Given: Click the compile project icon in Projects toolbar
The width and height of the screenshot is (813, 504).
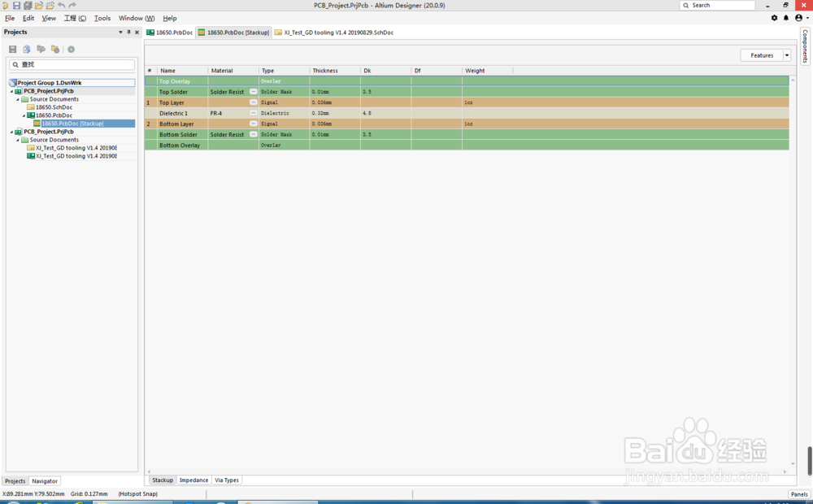Looking at the screenshot, I should [27, 50].
